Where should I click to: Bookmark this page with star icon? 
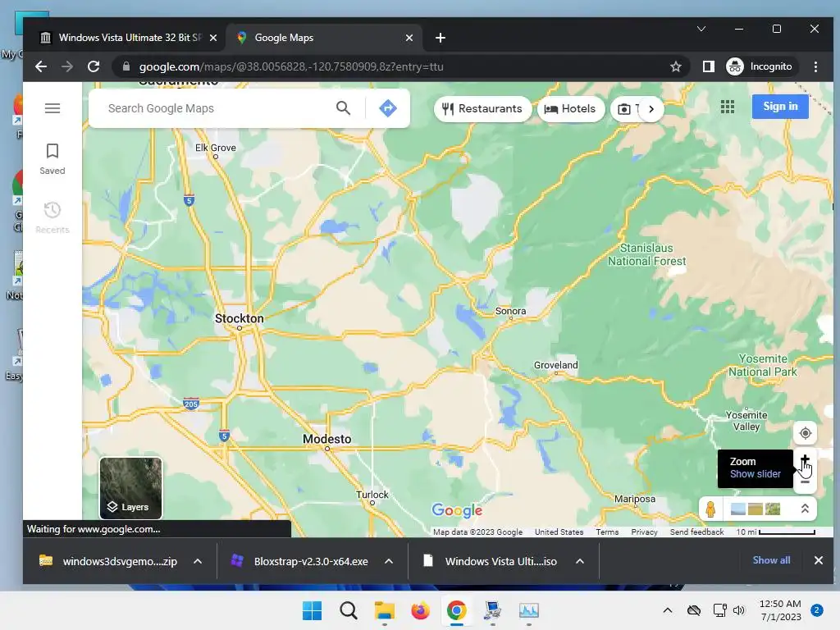coord(676,66)
